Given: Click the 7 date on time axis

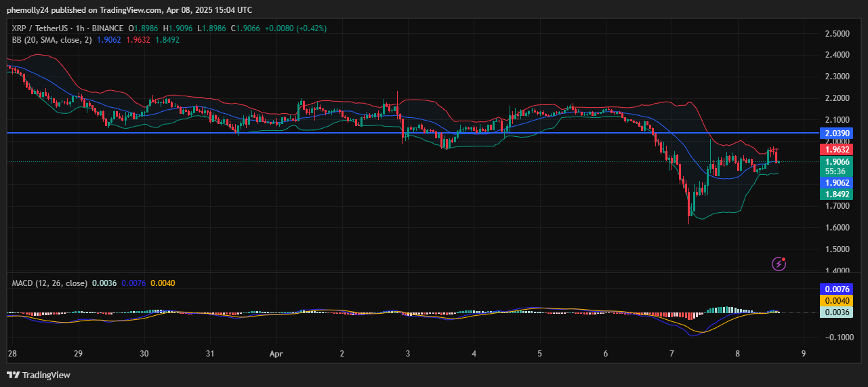Looking at the screenshot, I should [x=671, y=354].
